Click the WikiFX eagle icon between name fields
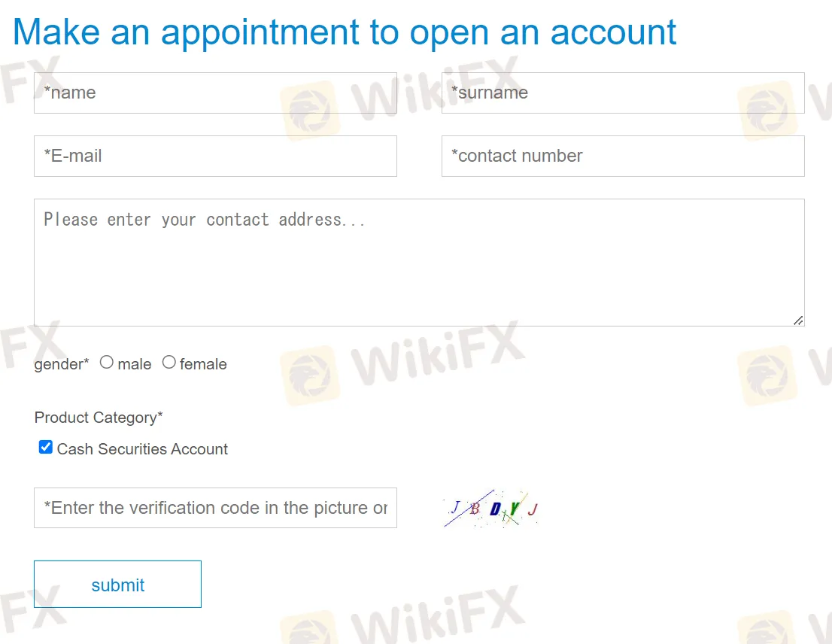The image size is (832, 644). (x=311, y=111)
